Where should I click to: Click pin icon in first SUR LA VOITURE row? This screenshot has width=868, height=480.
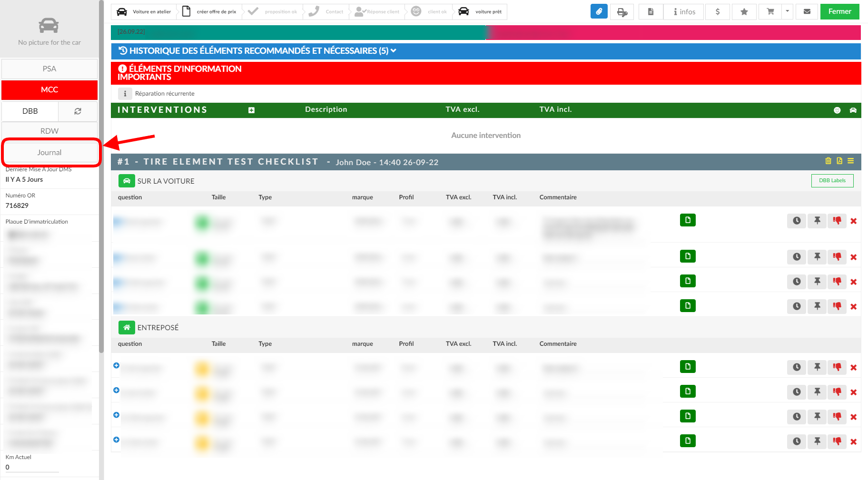point(817,221)
